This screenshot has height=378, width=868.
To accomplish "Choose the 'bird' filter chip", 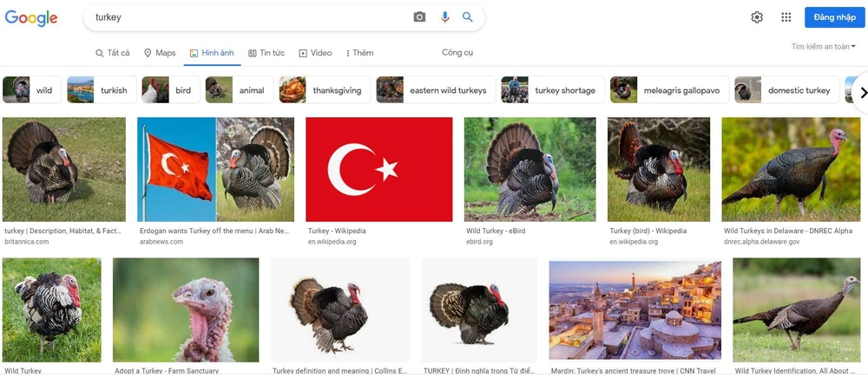I will (170, 90).
